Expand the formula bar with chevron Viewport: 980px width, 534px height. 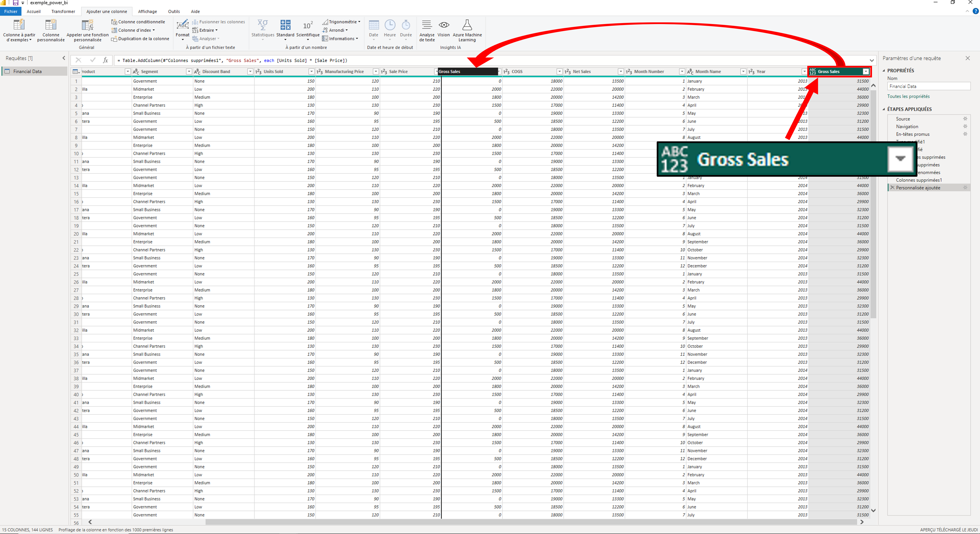[x=872, y=61]
